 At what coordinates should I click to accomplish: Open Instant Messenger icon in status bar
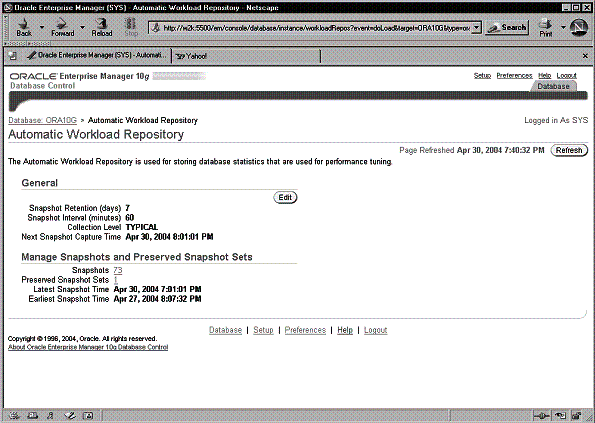50,416
